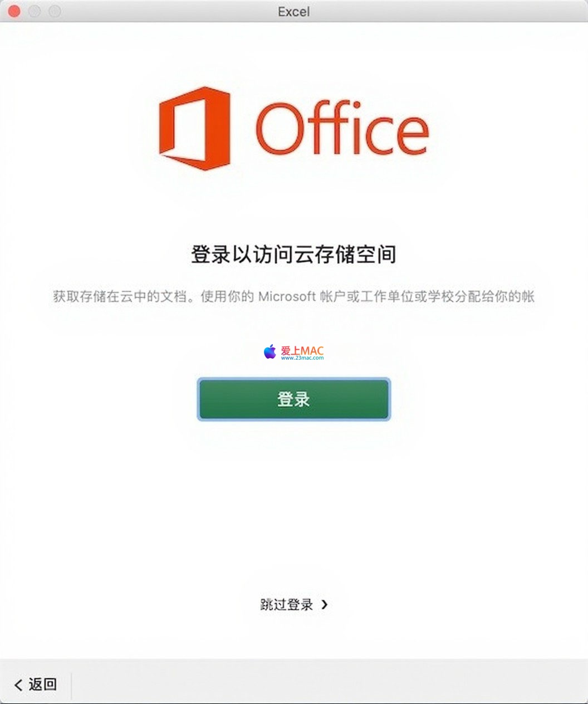The image size is (588, 704).
Task: Open the www.23mac.com watermark URL
Action: coord(302,358)
